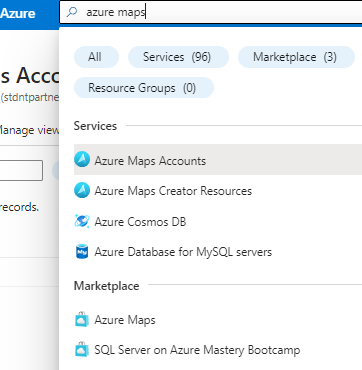The image size is (362, 370).
Task: Click the Azure portal home logo
Action: tap(18, 13)
